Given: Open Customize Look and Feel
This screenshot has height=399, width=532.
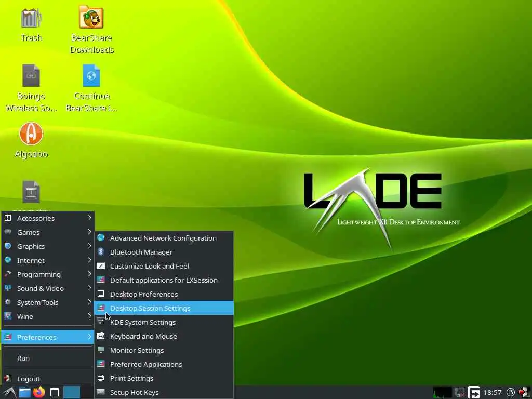Looking at the screenshot, I should click(164, 267).
